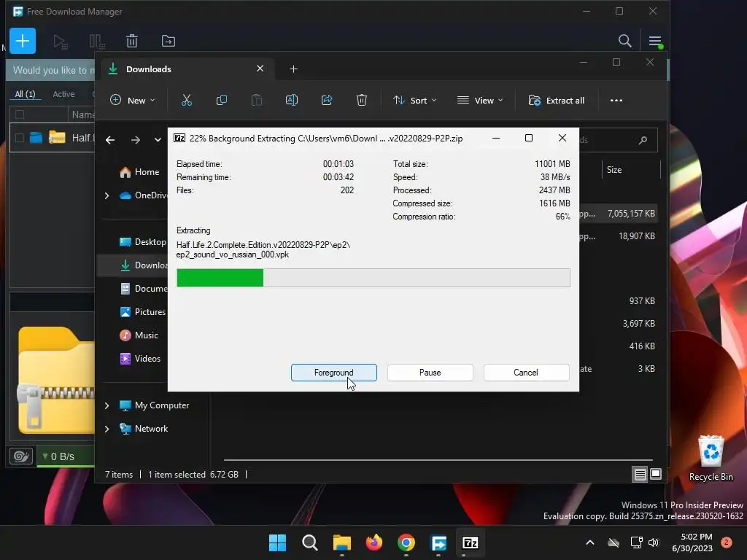Show hidden tray icons chevron
Screen dimensions: 747x560
coord(589,542)
